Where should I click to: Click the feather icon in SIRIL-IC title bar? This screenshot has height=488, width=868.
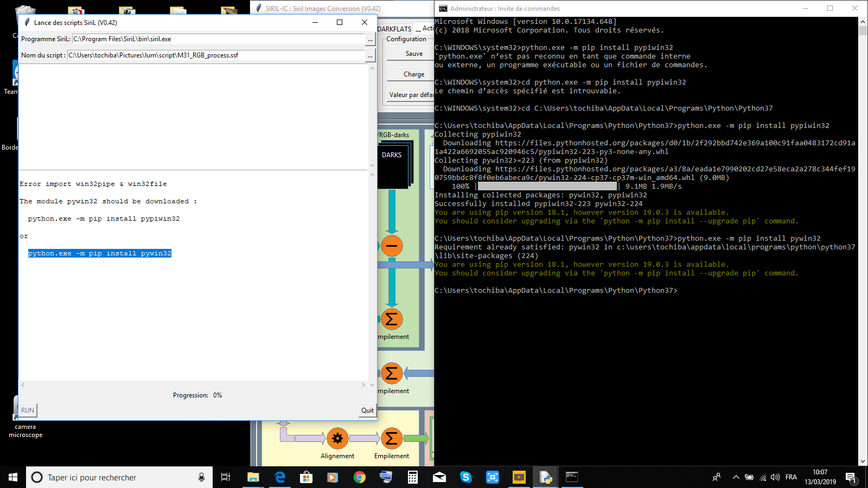point(259,8)
